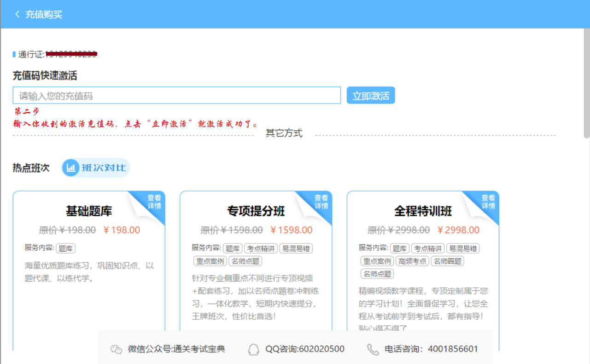This screenshot has height=364, width=590.
Task: Click the back arrow icon in header
Action: pyautogui.click(x=18, y=14)
